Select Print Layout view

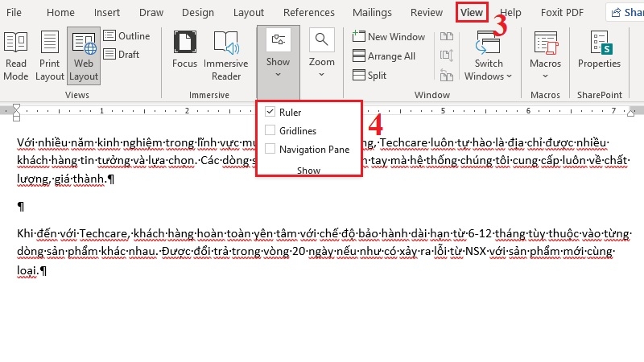click(x=50, y=56)
